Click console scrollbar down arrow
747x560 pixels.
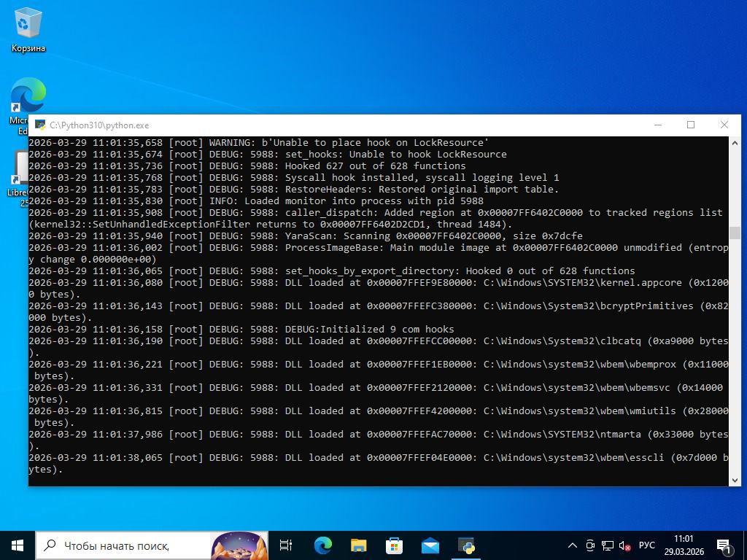pyautogui.click(x=735, y=480)
